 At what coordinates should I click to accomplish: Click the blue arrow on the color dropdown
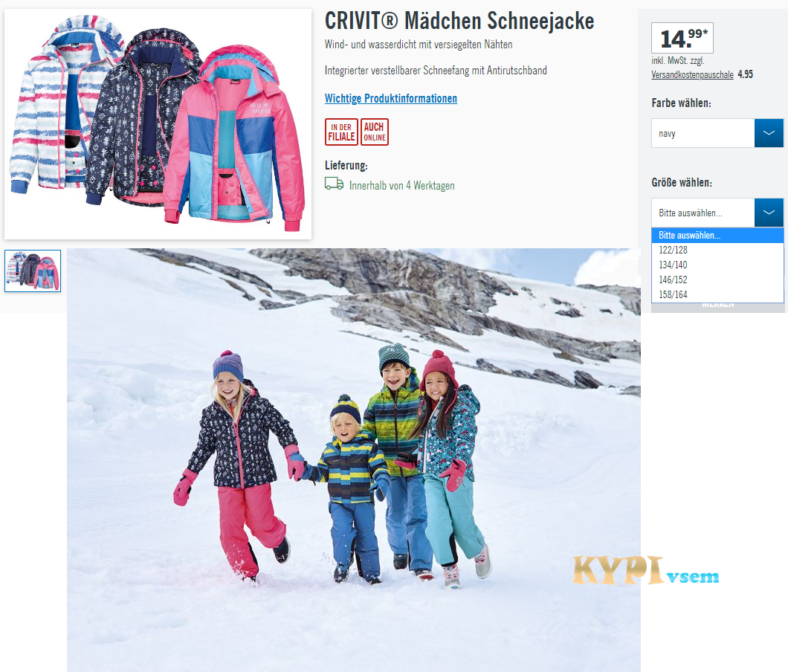769,133
